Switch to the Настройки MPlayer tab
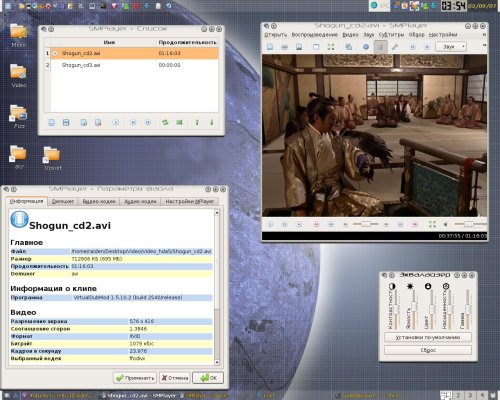The height and width of the screenshot is (400, 500). 189,201
